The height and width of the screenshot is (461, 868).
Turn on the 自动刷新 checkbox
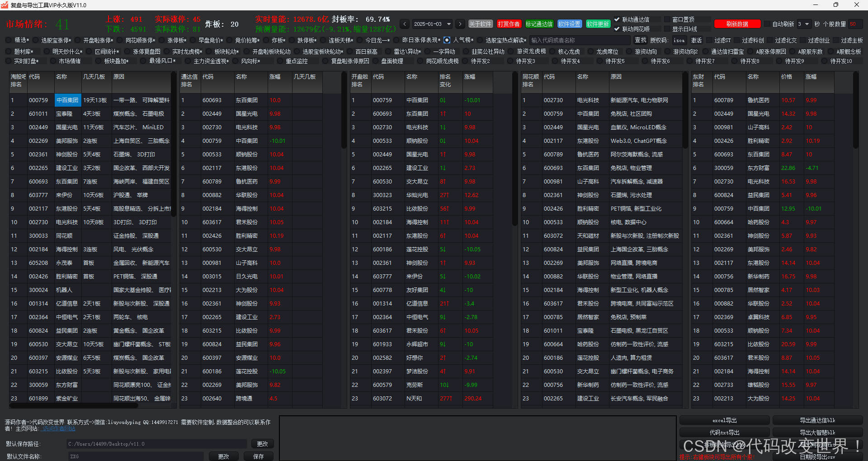pyautogui.click(x=767, y=24)
